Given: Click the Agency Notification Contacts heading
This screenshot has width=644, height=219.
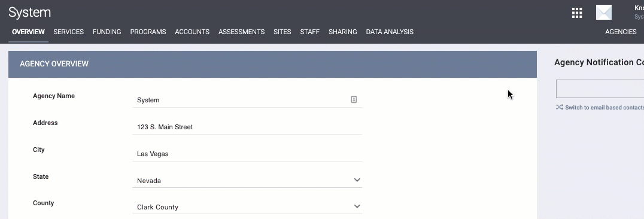Looking at the screenshot, I should point(599,62).
